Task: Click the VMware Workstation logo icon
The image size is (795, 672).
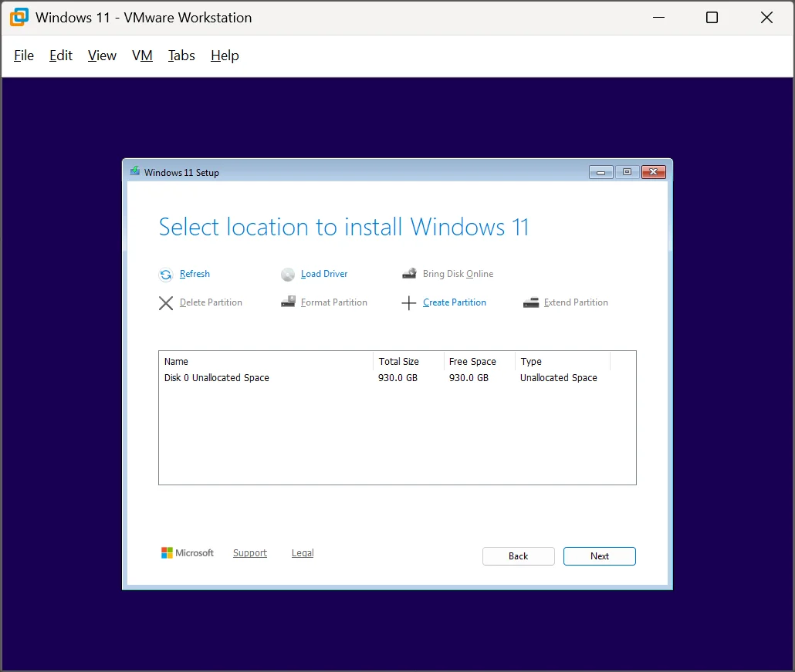Action: tap(19, 17)
